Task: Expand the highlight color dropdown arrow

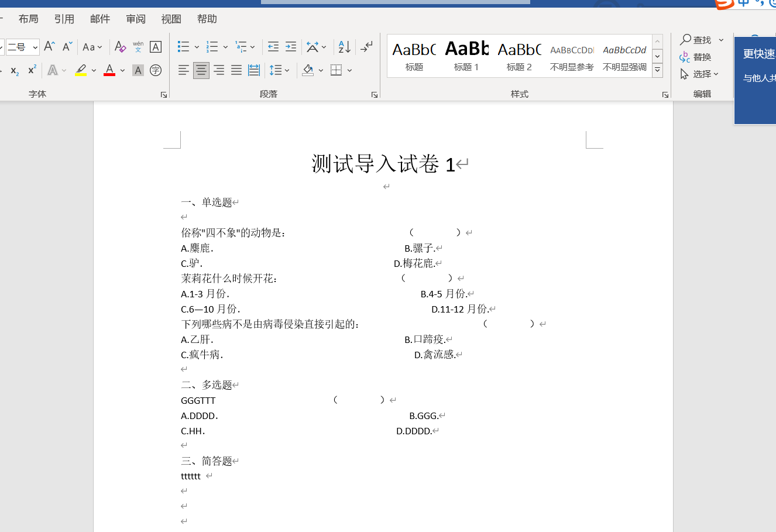Action: [x=95, y=70]
